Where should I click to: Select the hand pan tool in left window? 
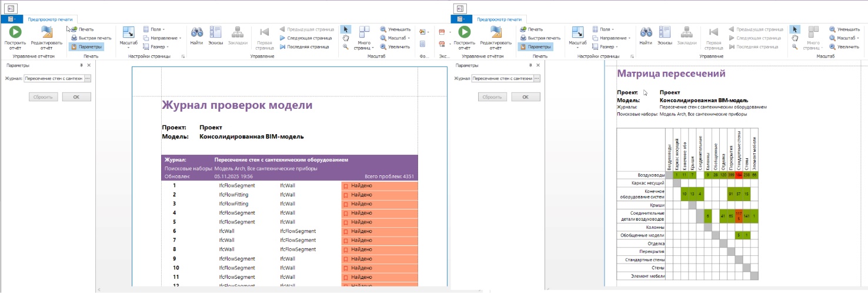[x=346, y=38]
